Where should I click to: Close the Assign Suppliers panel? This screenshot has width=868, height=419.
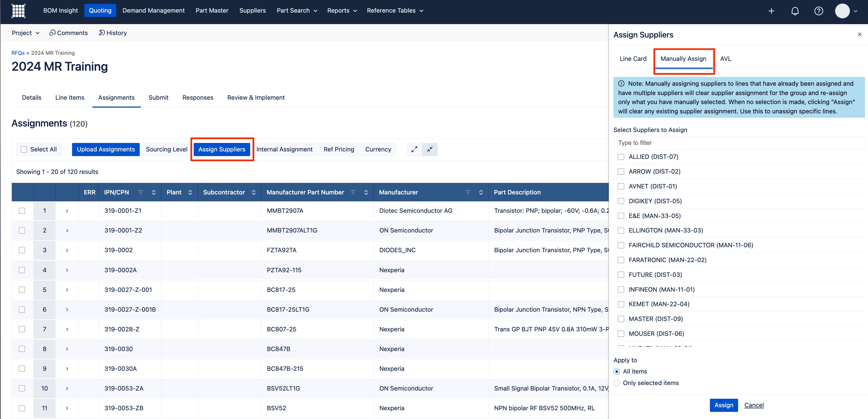(x=859, y=34)
